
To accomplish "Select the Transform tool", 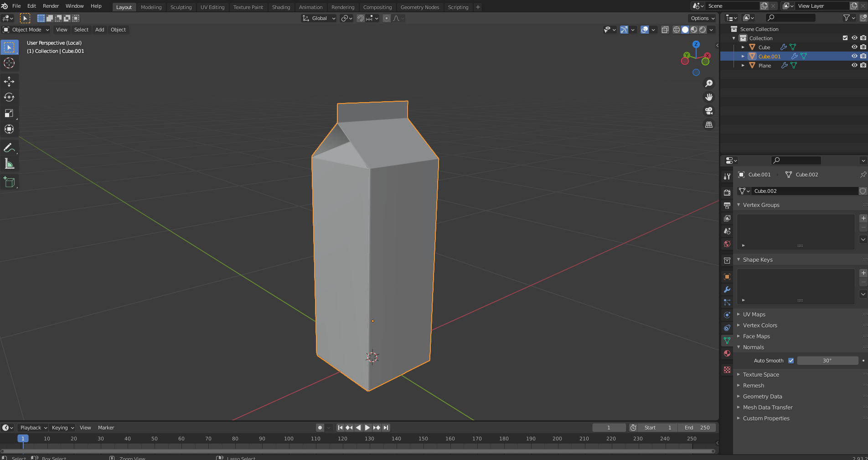I will 9,129.
